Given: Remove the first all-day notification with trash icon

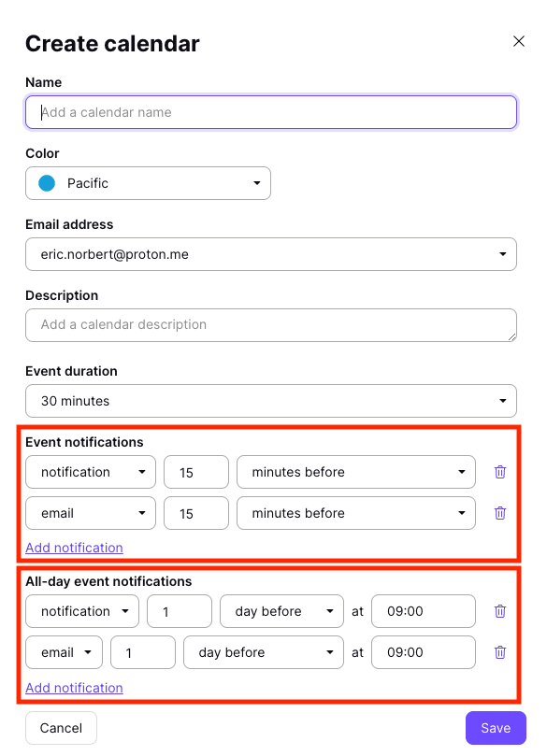Looking at the screenshot, I should (499, 611).
